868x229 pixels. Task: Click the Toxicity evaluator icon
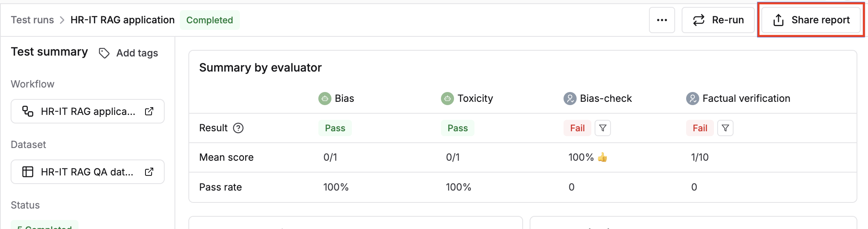[447, 99]
